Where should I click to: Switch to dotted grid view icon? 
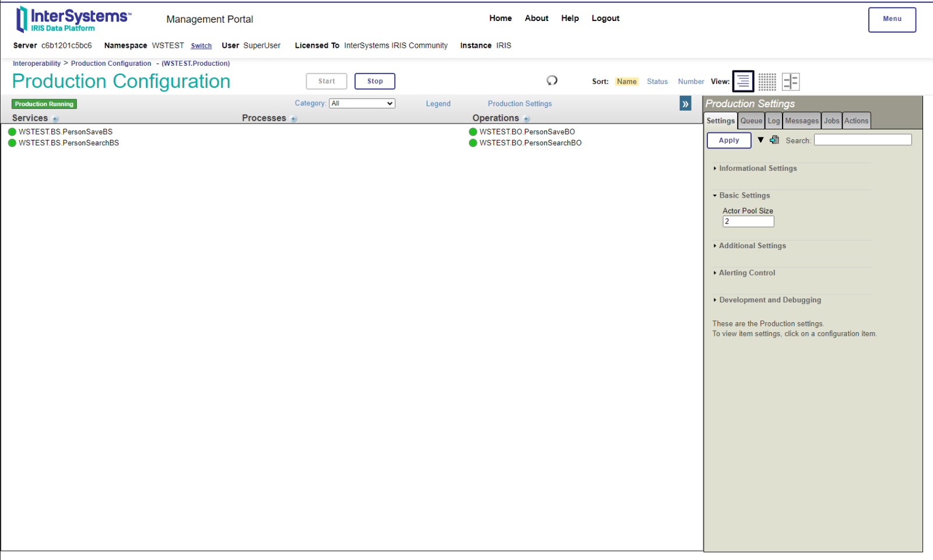(767, 82)
